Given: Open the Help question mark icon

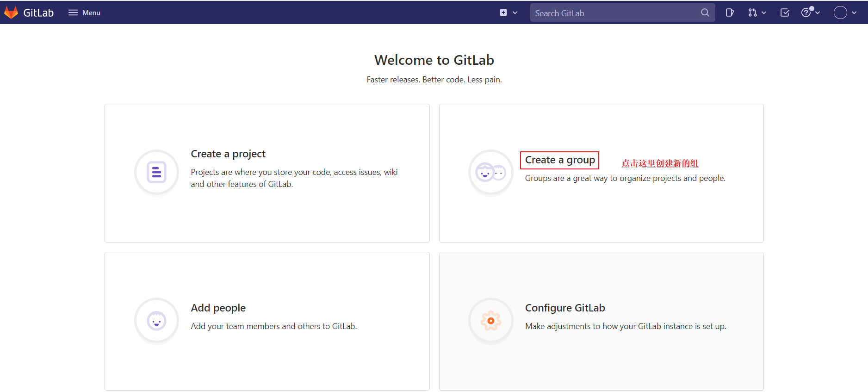Looking at the screenshot, I should (806, 13).
